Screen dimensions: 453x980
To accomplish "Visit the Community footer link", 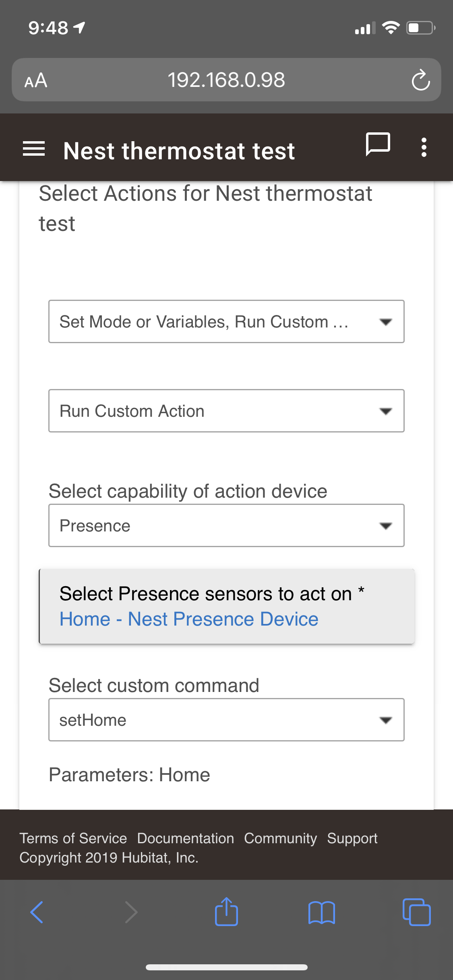I will 281,838.
